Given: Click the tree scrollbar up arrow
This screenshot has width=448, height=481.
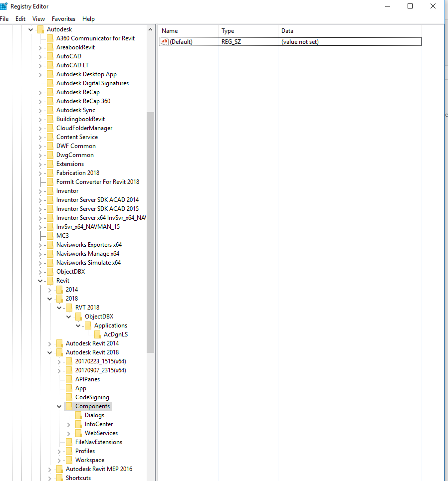Looking at the screenshot, I should pyautogui.click(x=150, y=30).
